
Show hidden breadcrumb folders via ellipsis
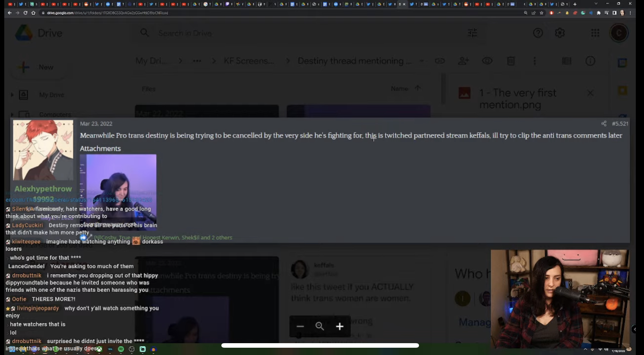[x=197, y=61]
